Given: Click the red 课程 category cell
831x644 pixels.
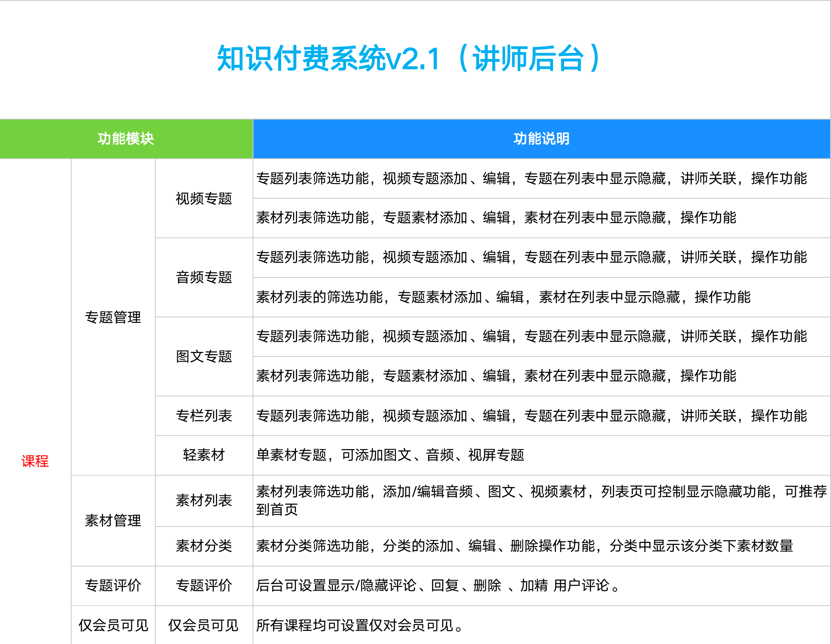Looking at the screenshot, I should click(35, 461).
